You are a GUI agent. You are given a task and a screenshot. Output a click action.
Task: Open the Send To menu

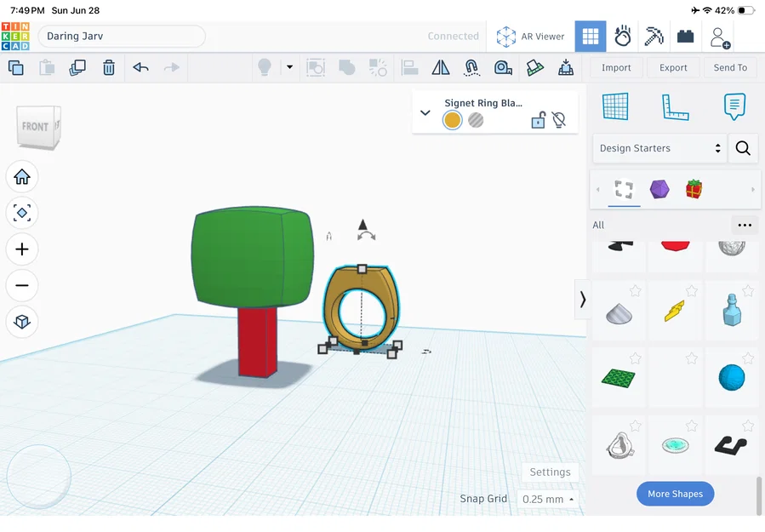click(730, 68)
